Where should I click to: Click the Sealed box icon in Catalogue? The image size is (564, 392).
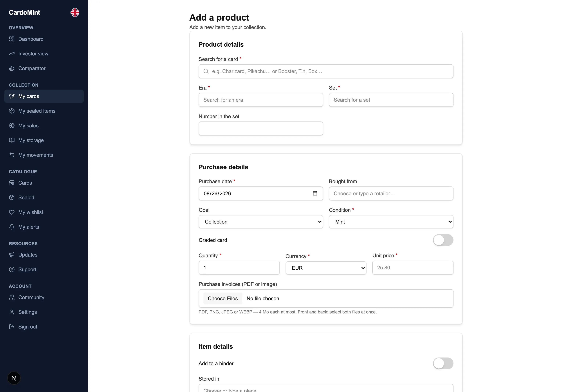click(12, 197)
